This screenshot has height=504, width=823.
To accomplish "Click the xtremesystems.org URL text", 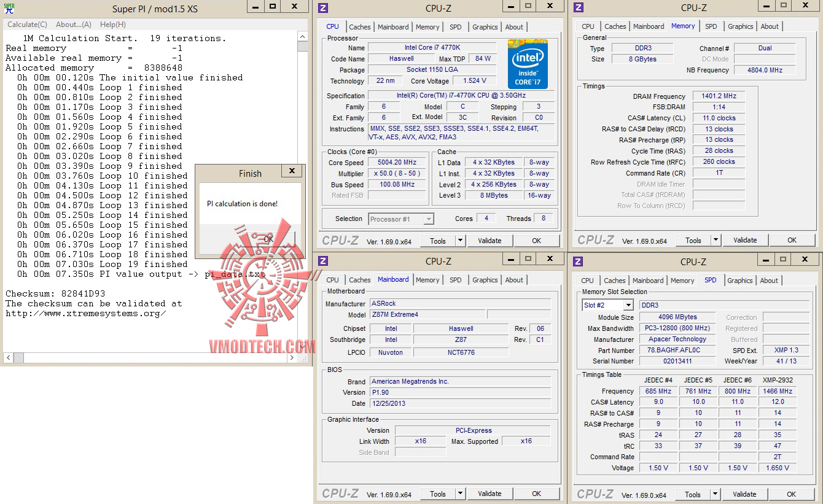I will [x=86, y=313].
